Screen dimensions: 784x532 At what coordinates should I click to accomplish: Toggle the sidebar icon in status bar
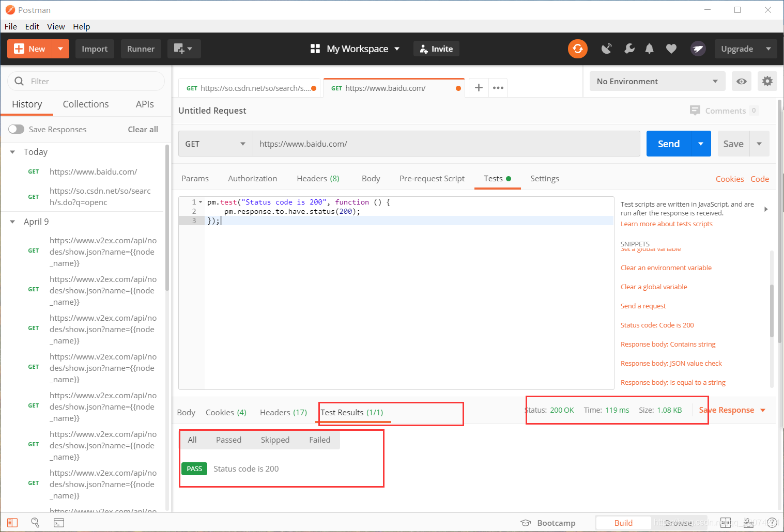tap(12, 523)
